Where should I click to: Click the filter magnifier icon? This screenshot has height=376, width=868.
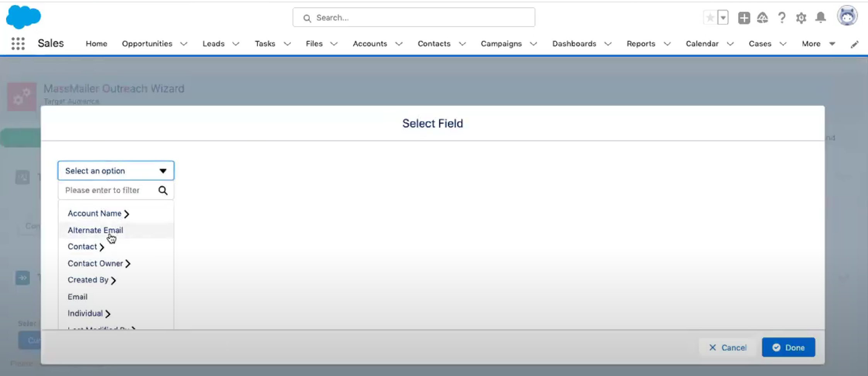click(x=163, y=190)
